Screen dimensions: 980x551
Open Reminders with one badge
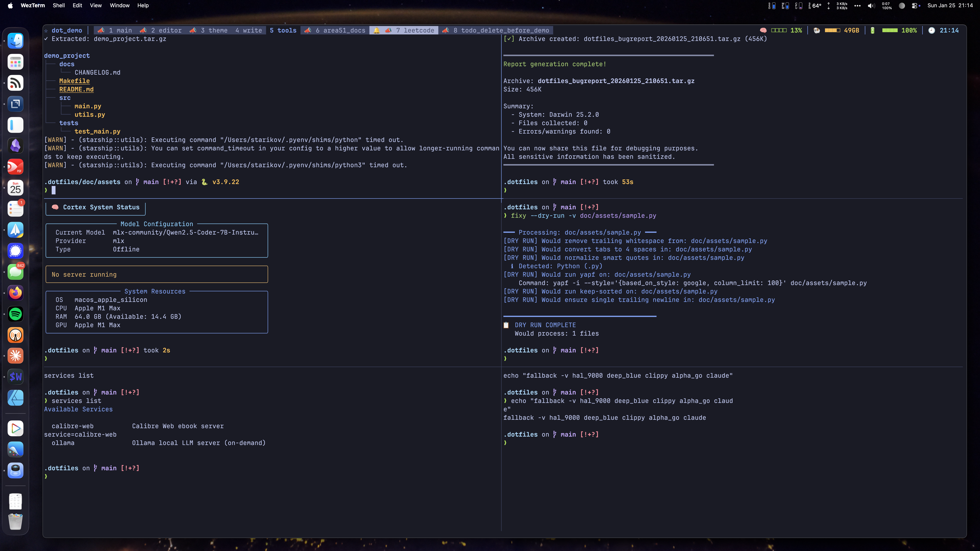(x=16, y=209)
